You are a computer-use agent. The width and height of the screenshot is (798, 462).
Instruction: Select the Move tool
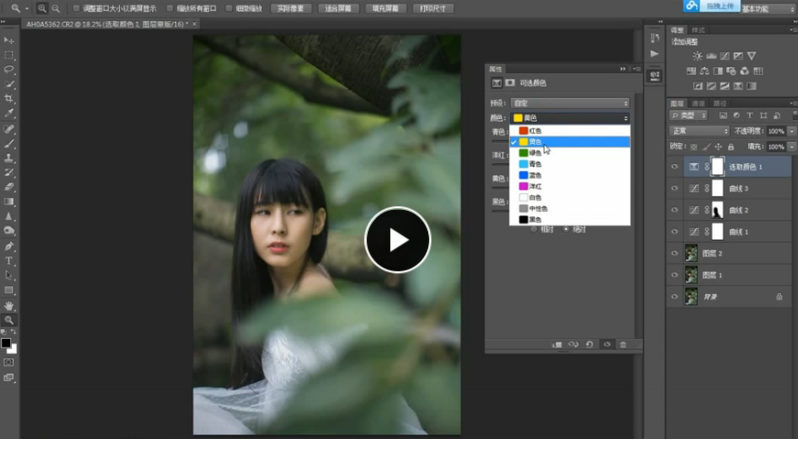click(9, 40)
